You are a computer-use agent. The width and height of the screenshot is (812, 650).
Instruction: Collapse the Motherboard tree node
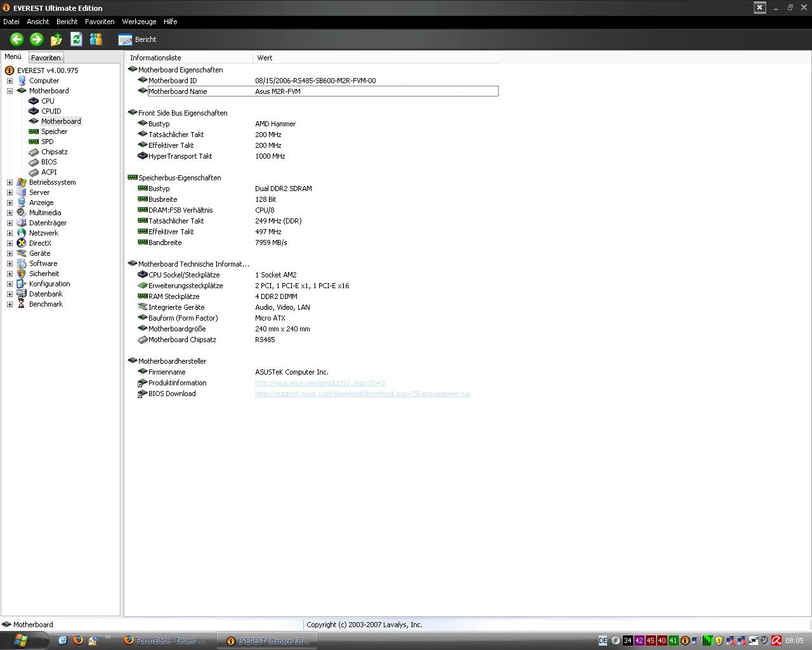click(10, 91)
